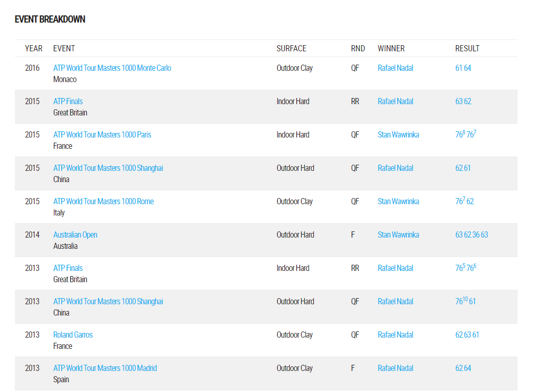Click the "61 64" Monte Carlo result

tap(463, 68)
